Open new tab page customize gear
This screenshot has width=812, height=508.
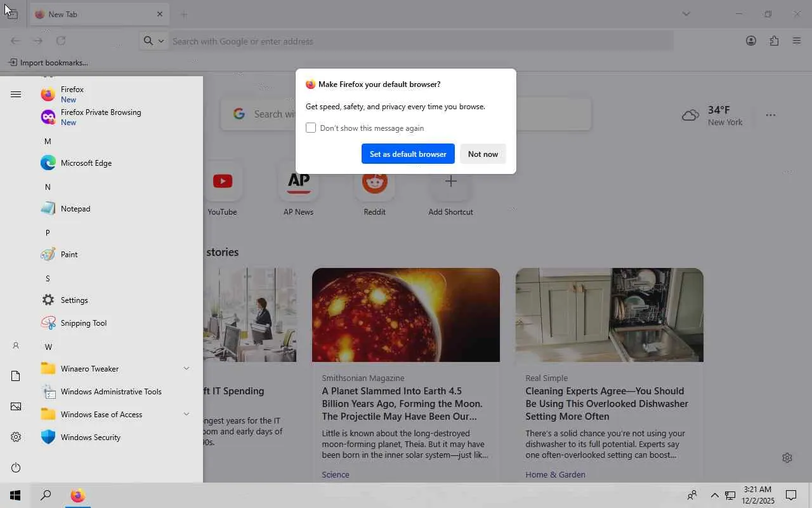[787, 458]
